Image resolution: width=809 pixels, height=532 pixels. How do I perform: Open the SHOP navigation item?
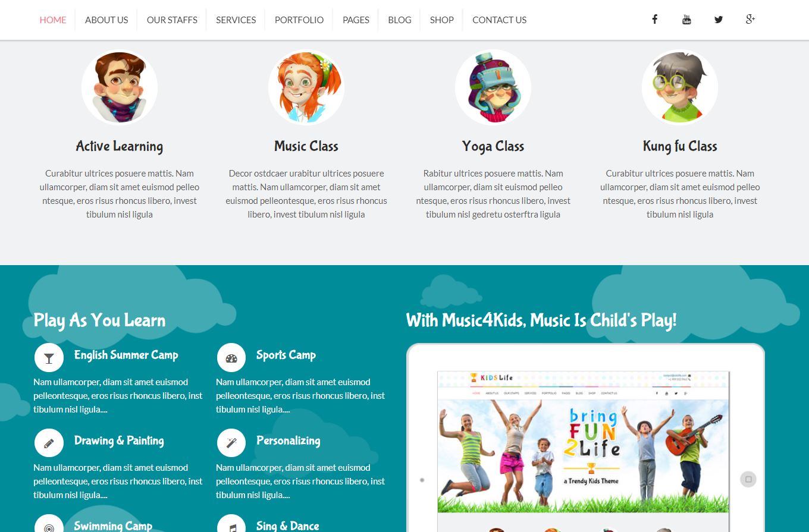pyautogui.click(x=442, y=20)
